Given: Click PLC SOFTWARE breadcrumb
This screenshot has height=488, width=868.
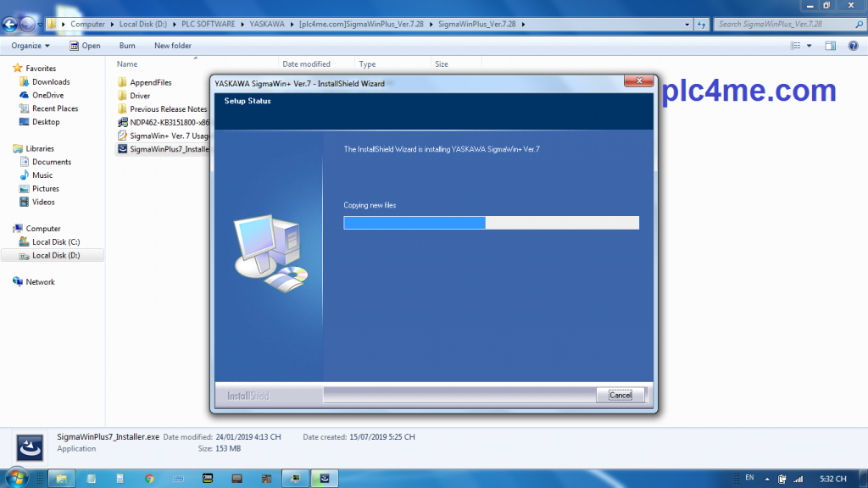Looking at the screenshot, I should click(x=209, y=25).
